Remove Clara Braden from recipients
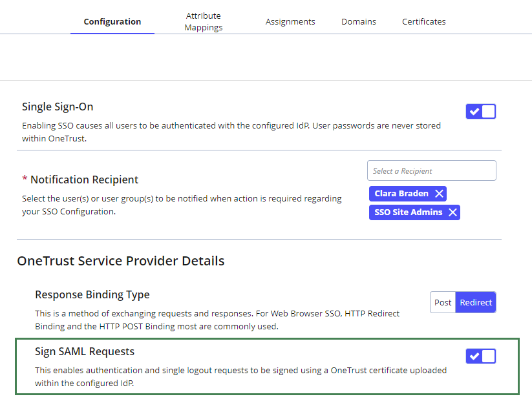This screenshot has width=532, height=401. click(439, 194)
